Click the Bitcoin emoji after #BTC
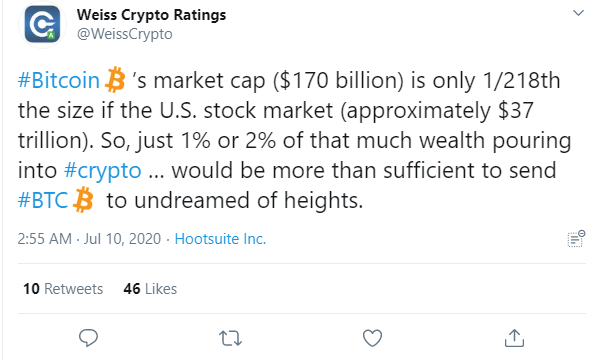This screenshot has height=360, width=597. [83, 199]
